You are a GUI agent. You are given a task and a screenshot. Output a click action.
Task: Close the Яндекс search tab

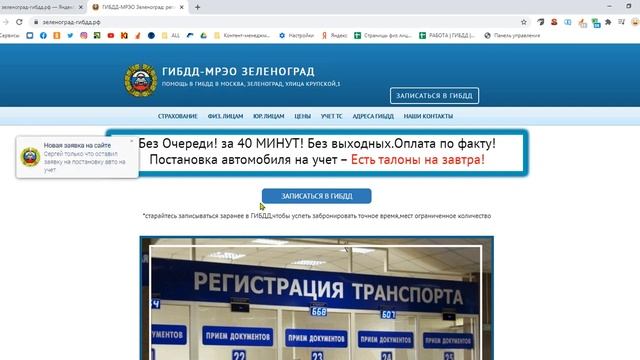coord(80,7)
